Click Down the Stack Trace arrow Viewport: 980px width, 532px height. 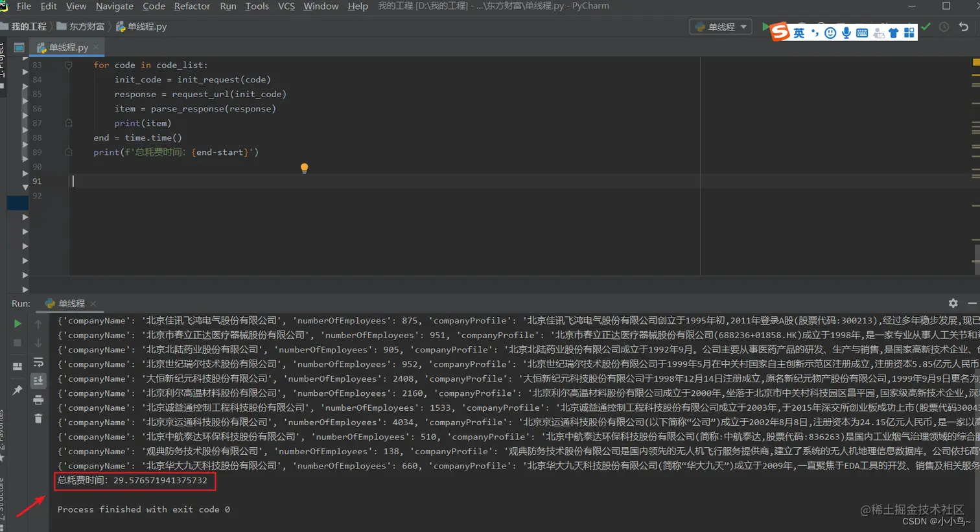pos(38,343)
